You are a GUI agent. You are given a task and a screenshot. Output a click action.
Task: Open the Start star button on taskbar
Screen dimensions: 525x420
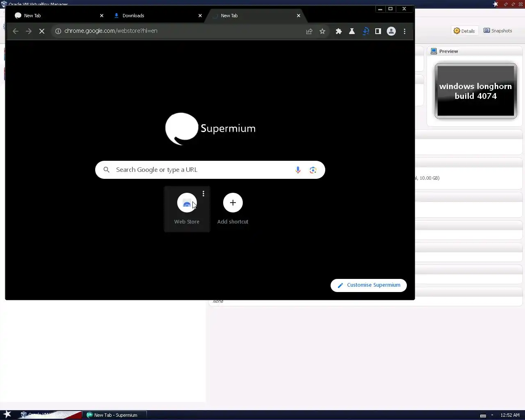pos(7,415)
